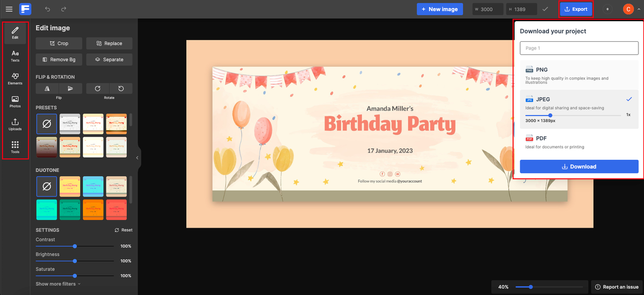Viewport: 644px width, 295px height.
Task: Open the Elements sidebar tab
Action: click(x=15, y=78)
